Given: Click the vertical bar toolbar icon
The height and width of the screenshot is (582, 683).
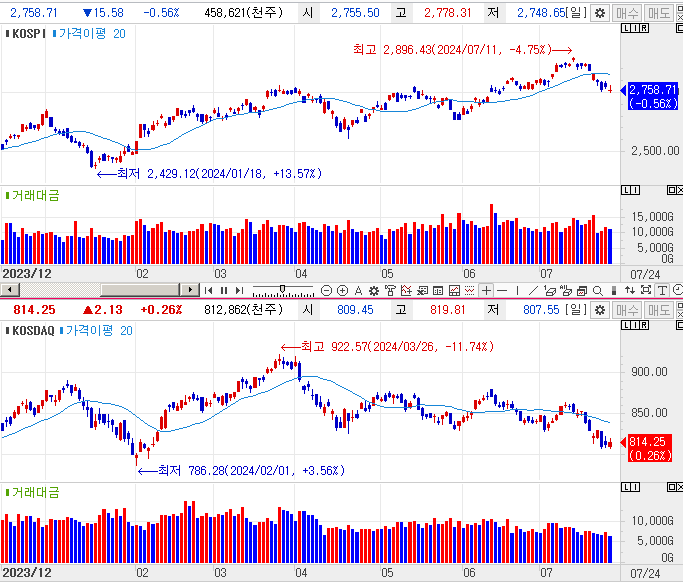Looking at the screenshot, I should click(x=614, y=291).
